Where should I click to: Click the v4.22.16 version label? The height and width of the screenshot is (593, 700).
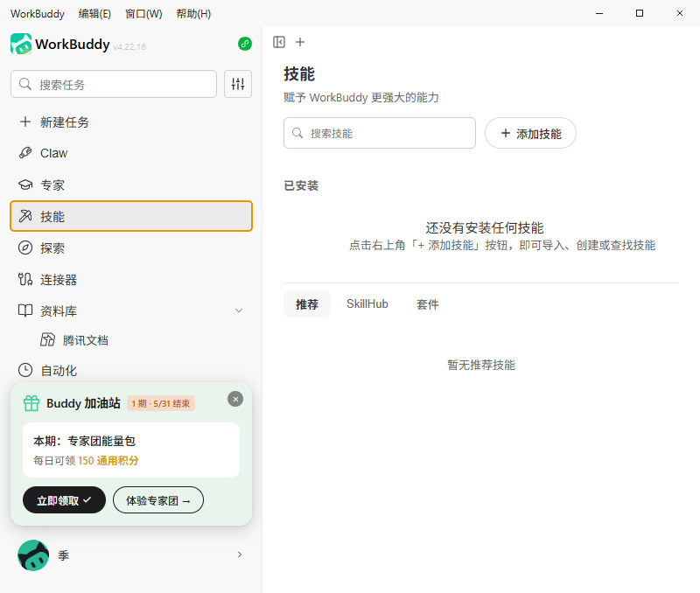pyautogui.click(x=129, y=47)
